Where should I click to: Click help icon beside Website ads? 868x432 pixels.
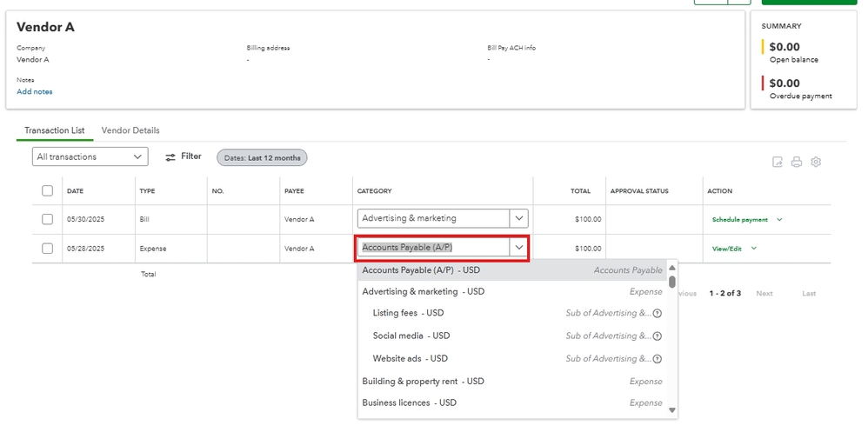pos(658,359)
